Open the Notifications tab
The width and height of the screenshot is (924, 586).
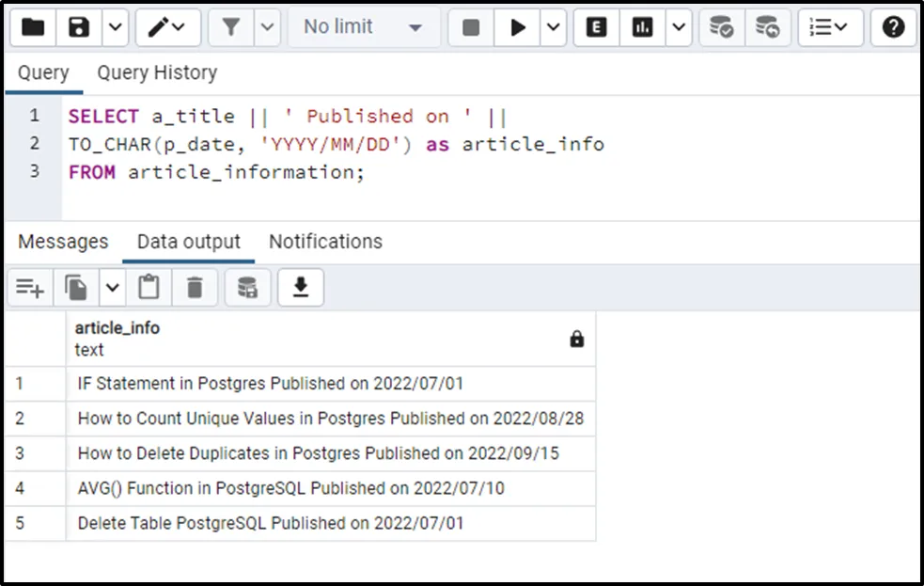coord(325,242)
